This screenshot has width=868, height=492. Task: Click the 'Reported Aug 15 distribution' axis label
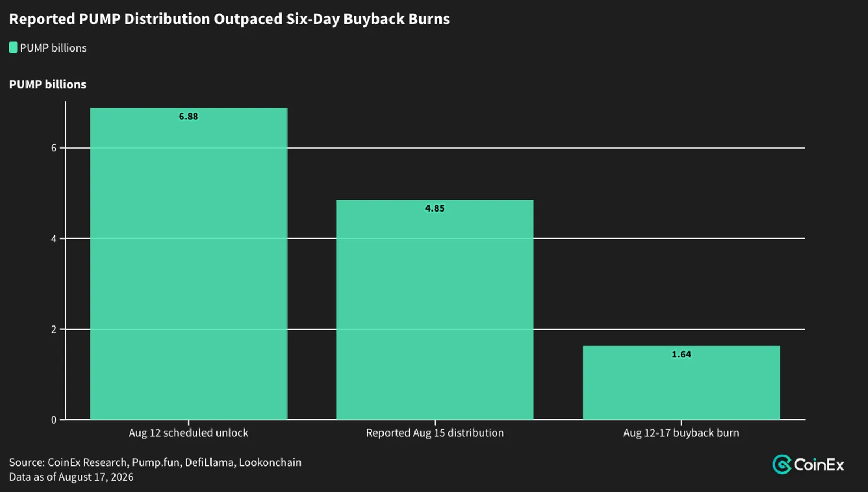(435, 433)
